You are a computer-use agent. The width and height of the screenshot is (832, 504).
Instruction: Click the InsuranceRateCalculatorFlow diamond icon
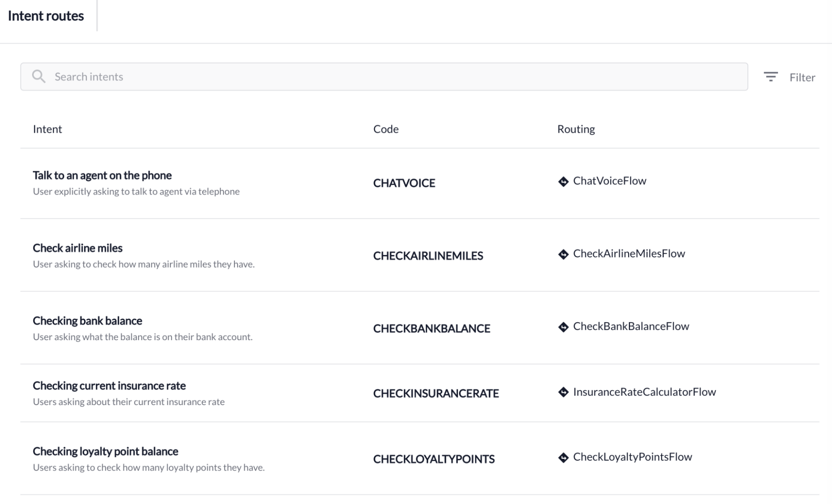[x=563, y=392]
